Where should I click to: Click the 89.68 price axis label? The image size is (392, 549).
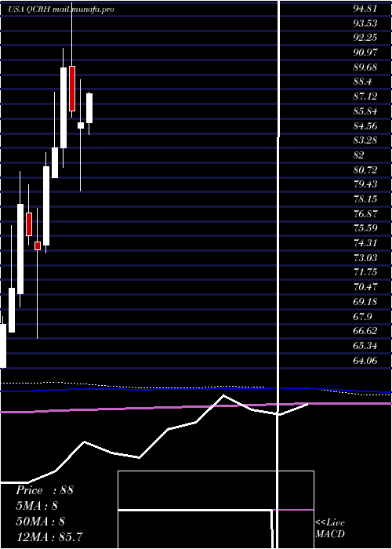coord(365,67)
